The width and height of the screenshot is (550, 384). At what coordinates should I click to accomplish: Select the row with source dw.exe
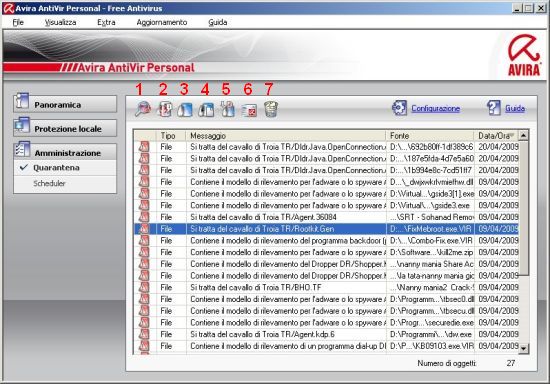click(326, 334)
